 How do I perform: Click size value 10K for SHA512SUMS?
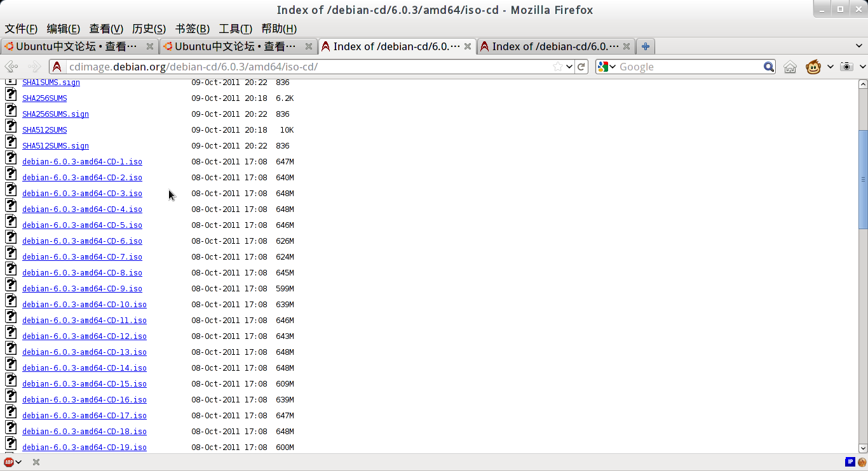click(x=287, y=130)
